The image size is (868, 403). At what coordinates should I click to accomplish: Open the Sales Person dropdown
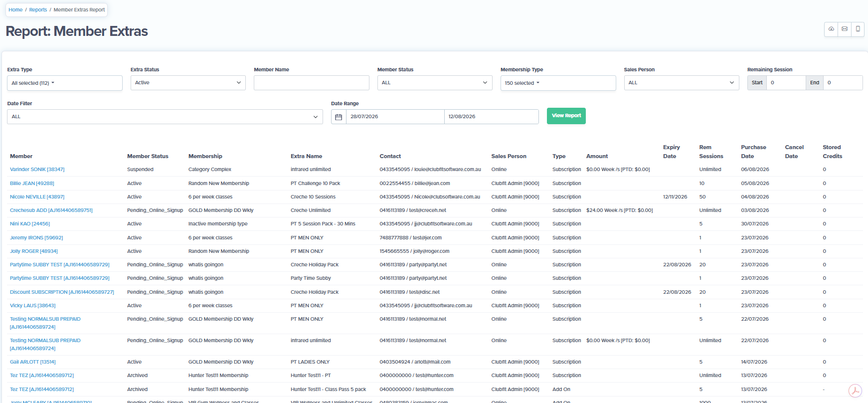coord(682,83)
